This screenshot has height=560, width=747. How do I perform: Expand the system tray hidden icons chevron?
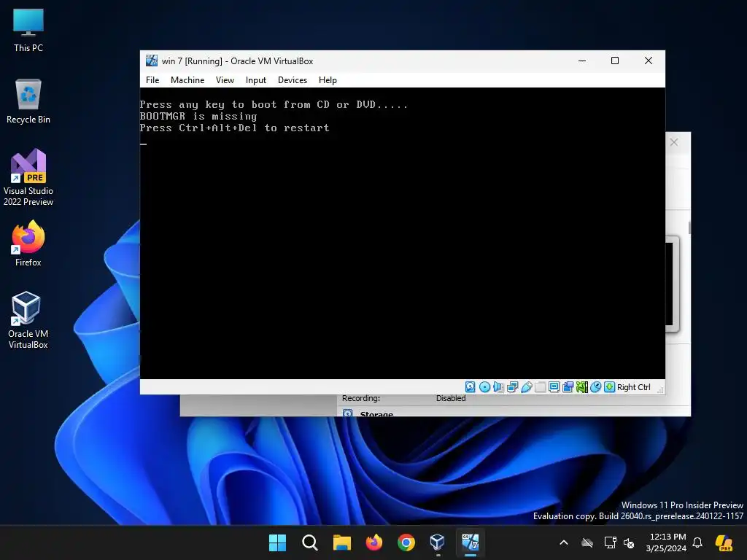click(x=564, y=542)
